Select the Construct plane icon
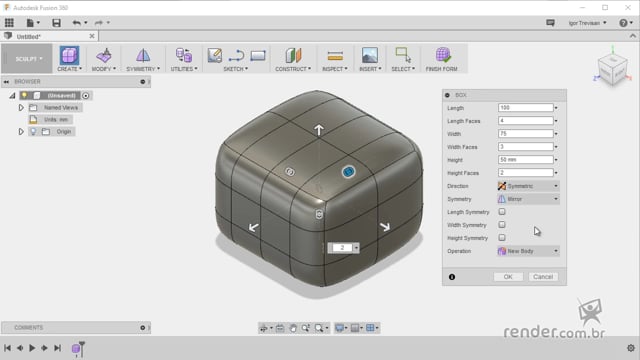Screen dimensions: 640x360 tap(293, 56)
